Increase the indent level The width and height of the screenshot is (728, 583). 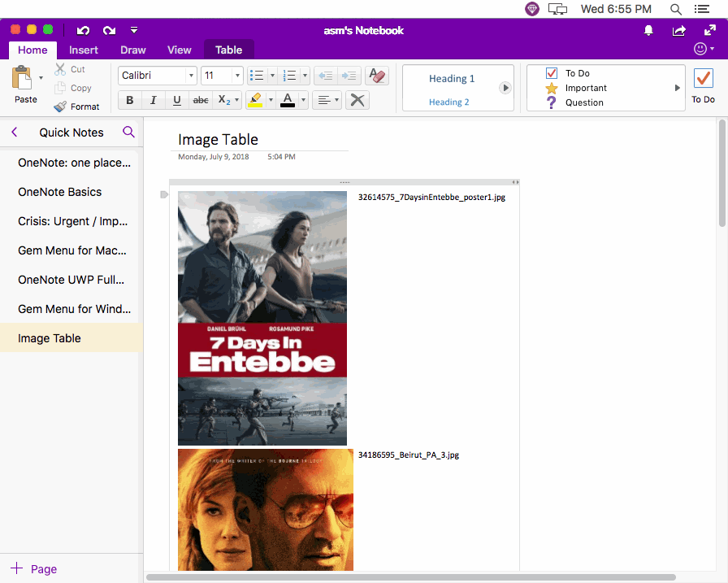tap(349, 76)
